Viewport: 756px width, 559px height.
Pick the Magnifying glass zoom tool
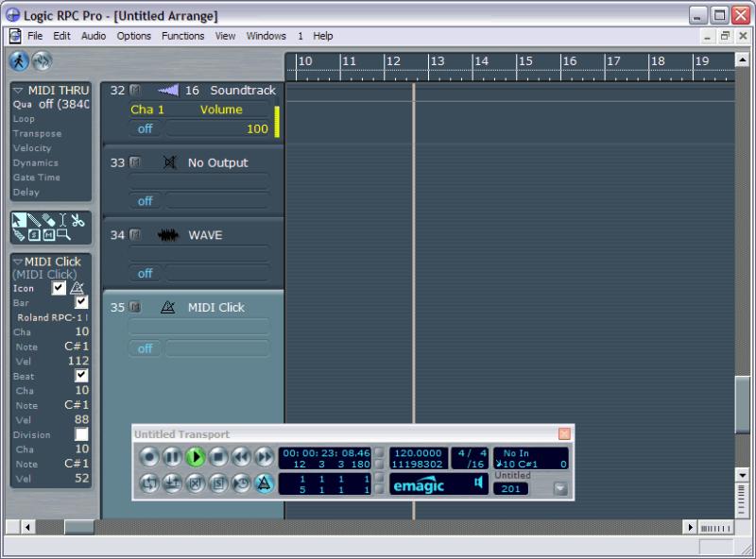click(63, 235)
